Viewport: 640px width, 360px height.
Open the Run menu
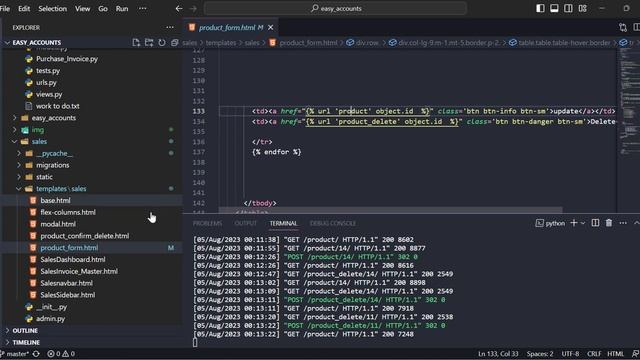(x=122, y=8)
